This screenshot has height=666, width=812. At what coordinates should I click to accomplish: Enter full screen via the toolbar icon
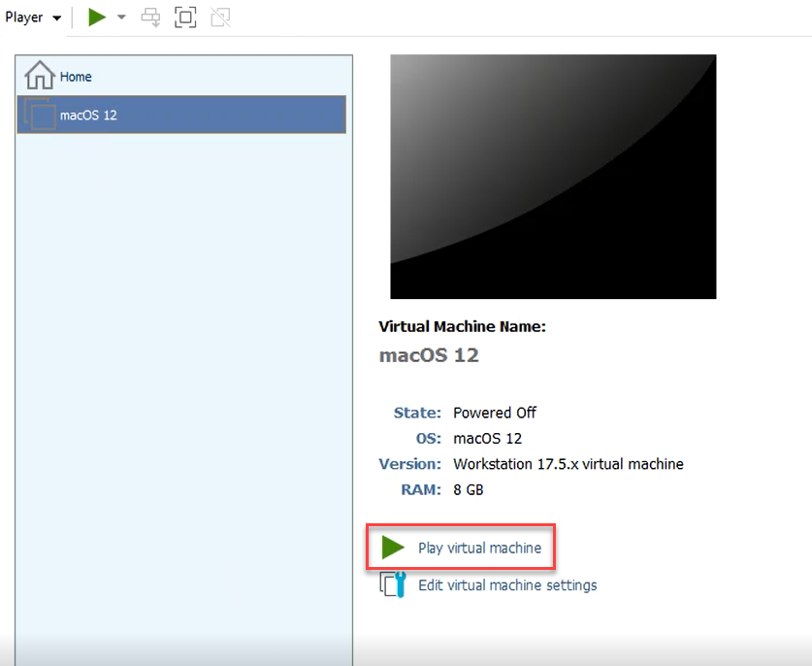click(185, 17)
